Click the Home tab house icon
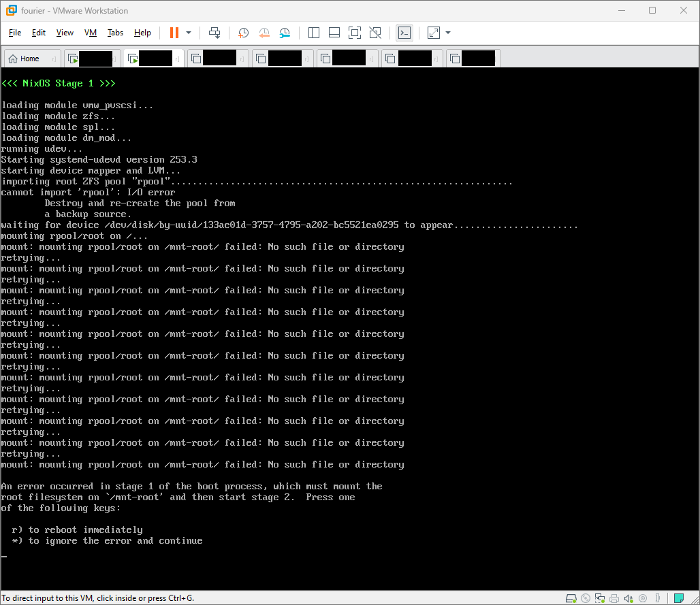The height and width of the screenshot is (605, 700). (13, 59)
